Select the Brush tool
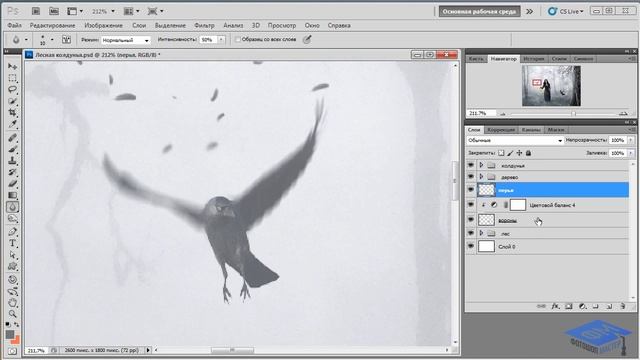This screenshot has height=360, width=640. coord(13,149)
